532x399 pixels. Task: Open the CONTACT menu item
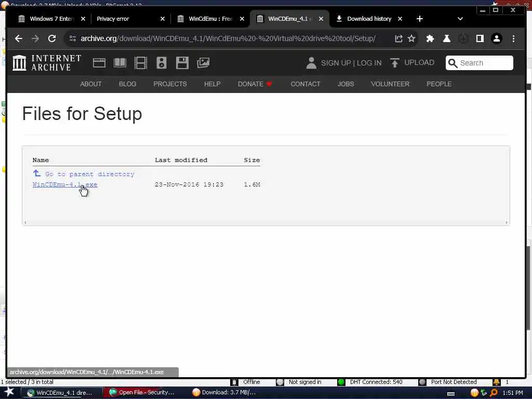305,84
